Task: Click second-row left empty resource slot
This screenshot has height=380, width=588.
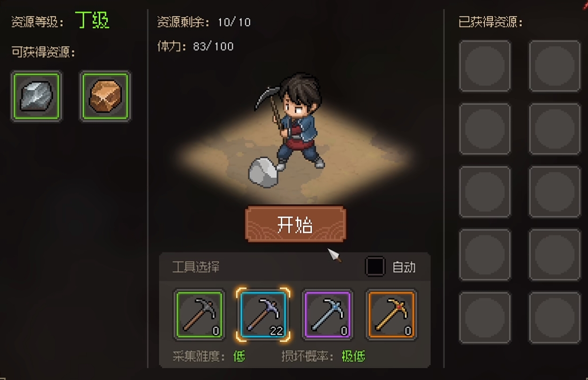Action: pyautogui.click(x=485, y=129)
